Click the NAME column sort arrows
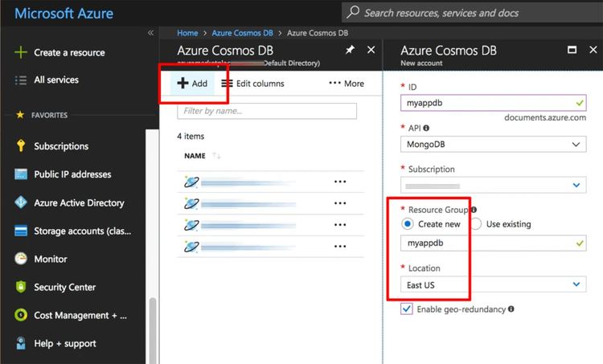 click(x=216, y=156)
